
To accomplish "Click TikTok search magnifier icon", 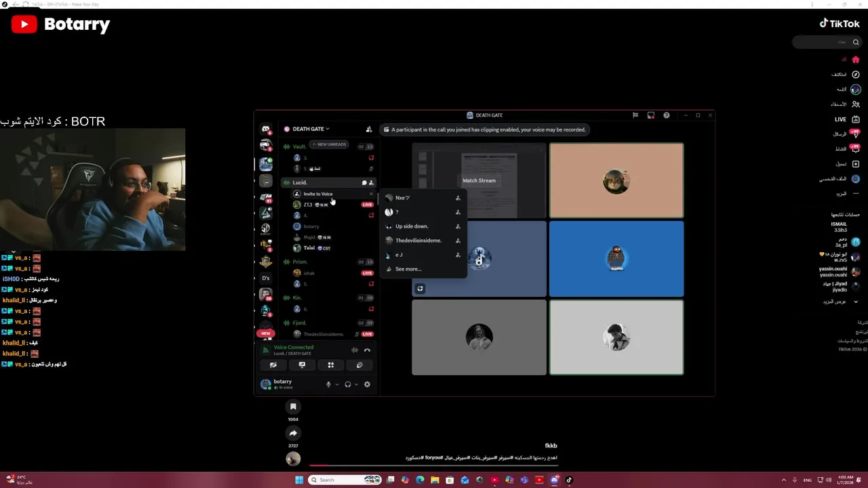I will [856, 42].
